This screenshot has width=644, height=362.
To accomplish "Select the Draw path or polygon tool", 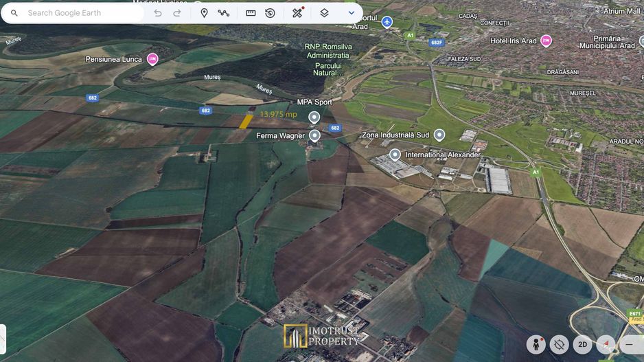I will [224, 13].
